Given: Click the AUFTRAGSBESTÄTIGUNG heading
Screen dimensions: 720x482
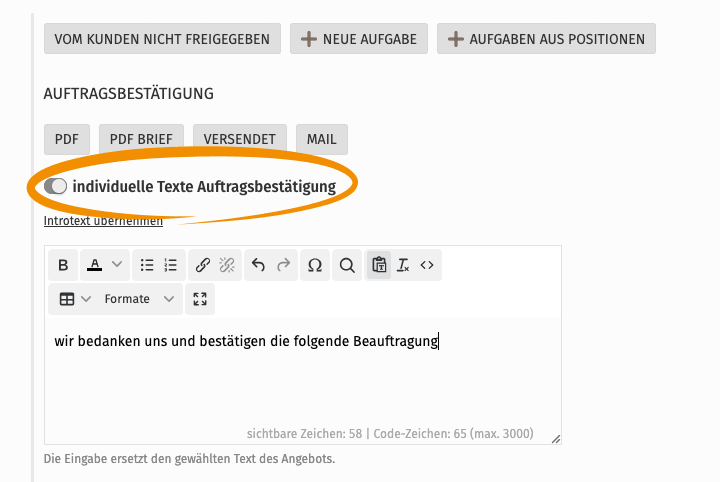Looking at the screenshot, I should pos(129,94).
